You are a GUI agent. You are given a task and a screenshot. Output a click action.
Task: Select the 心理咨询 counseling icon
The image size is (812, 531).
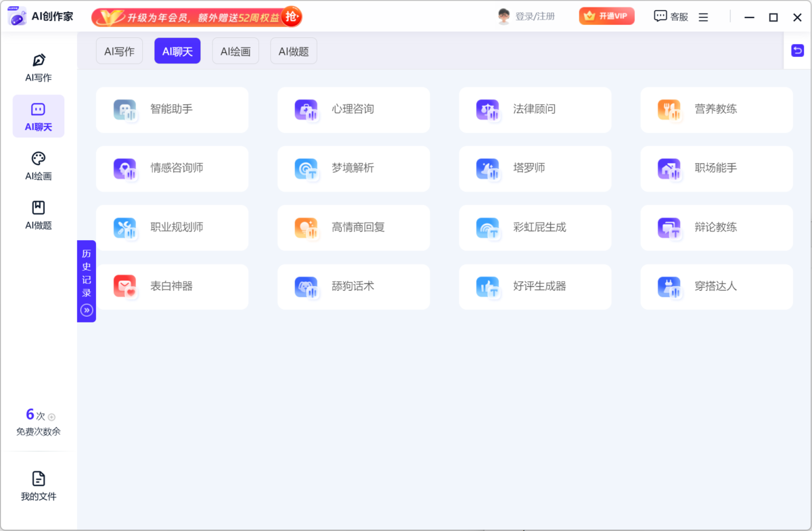(x=353, y=110)
